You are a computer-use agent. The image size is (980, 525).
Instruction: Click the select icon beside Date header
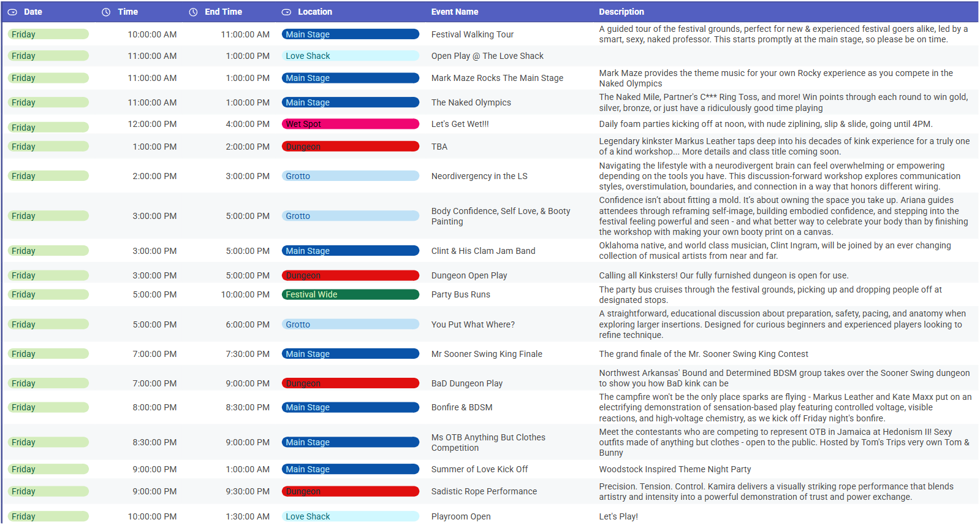click(x=12, y=12)
